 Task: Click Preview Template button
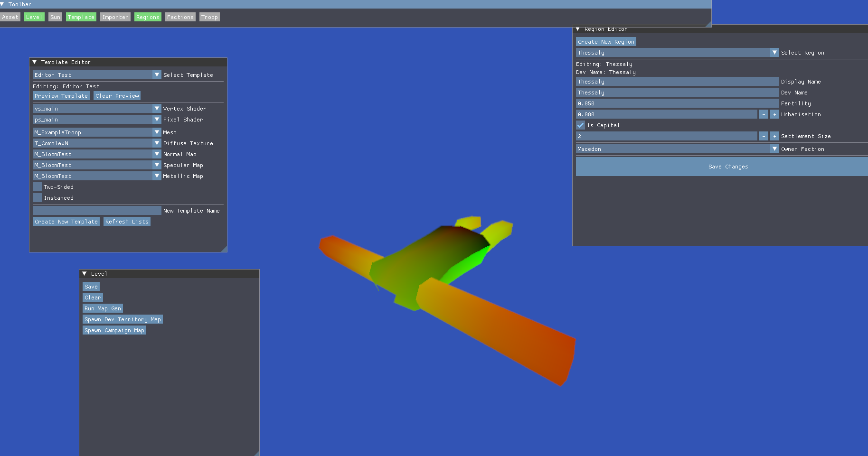pyautogui.click(x=61, y=96)
